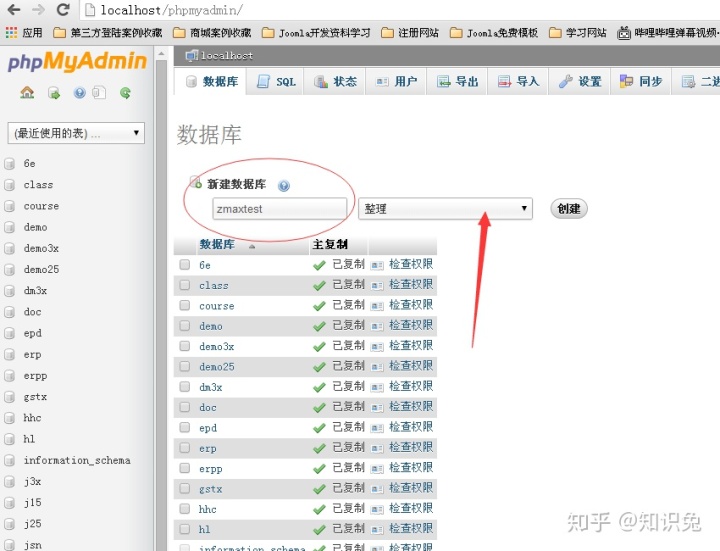The width and height of the screenshot is (720, 551).
Task: Click the help icon beside 新建数据库
Action: (x=284, y=186)
